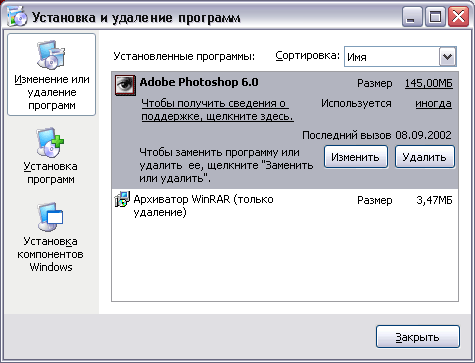
Task: Click the Изменение или удаление программ sidebar icon
Action: 51,55
